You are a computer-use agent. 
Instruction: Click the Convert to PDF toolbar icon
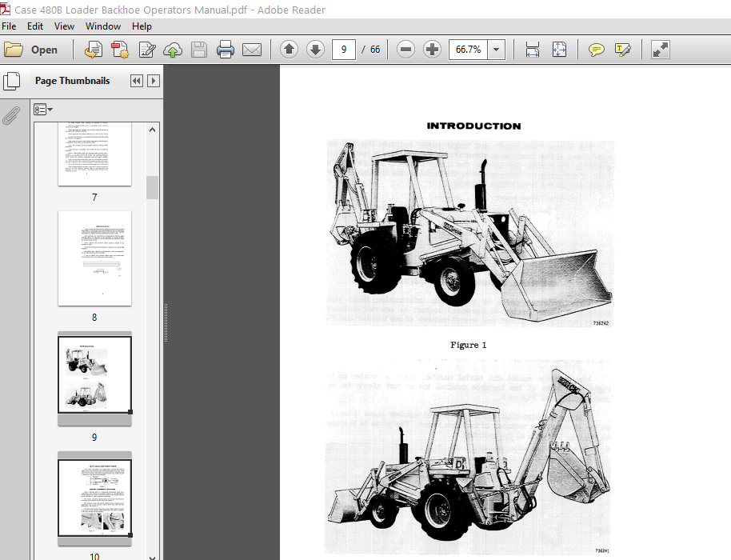[94, 50]
